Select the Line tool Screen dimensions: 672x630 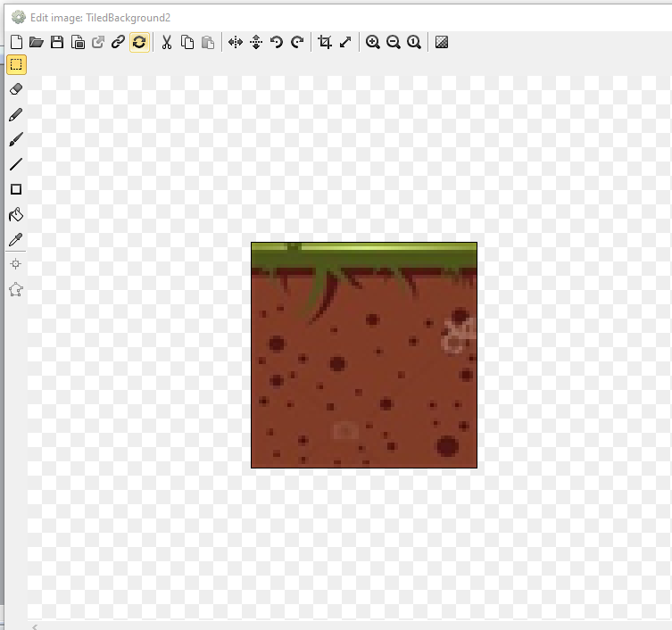[16, 164]
